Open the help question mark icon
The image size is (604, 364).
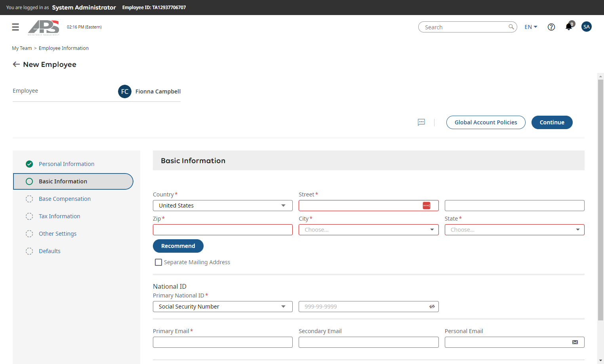(551, 27)
